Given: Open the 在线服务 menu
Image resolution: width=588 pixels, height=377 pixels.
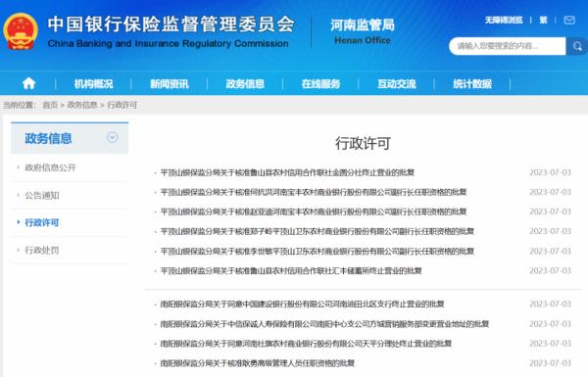Looking at the screenshot, I should click(320, 84).
